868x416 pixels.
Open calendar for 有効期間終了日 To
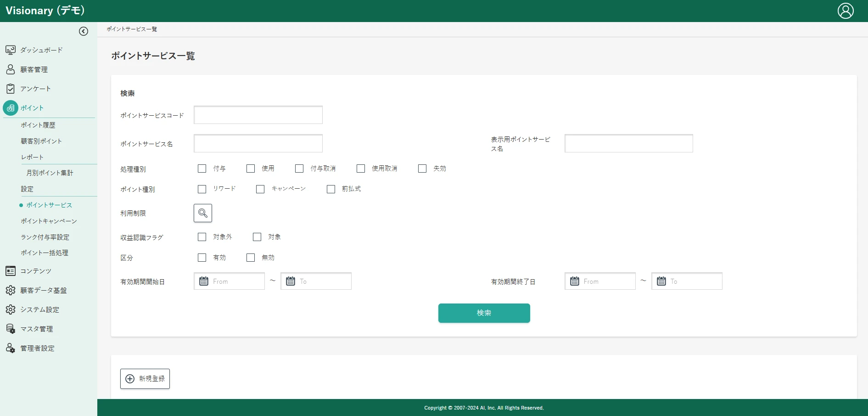click(661, 281)
